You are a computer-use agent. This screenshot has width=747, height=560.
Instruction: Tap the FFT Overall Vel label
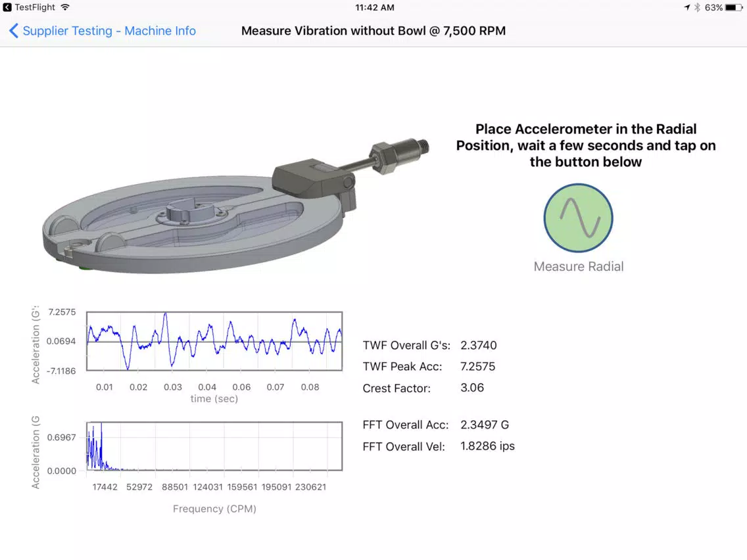point(404,447)
